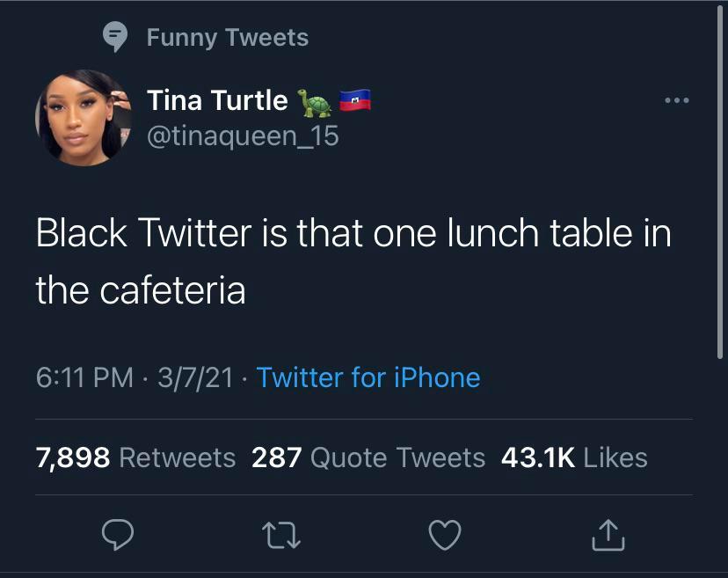Select the tweet text body

tap(352, 260)
